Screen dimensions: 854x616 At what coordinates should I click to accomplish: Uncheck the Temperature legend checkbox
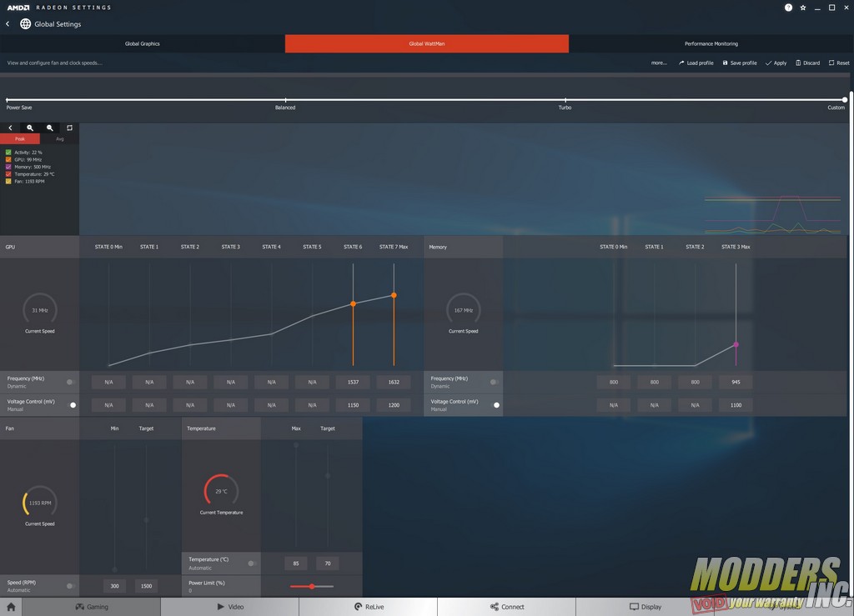point(8,174)
